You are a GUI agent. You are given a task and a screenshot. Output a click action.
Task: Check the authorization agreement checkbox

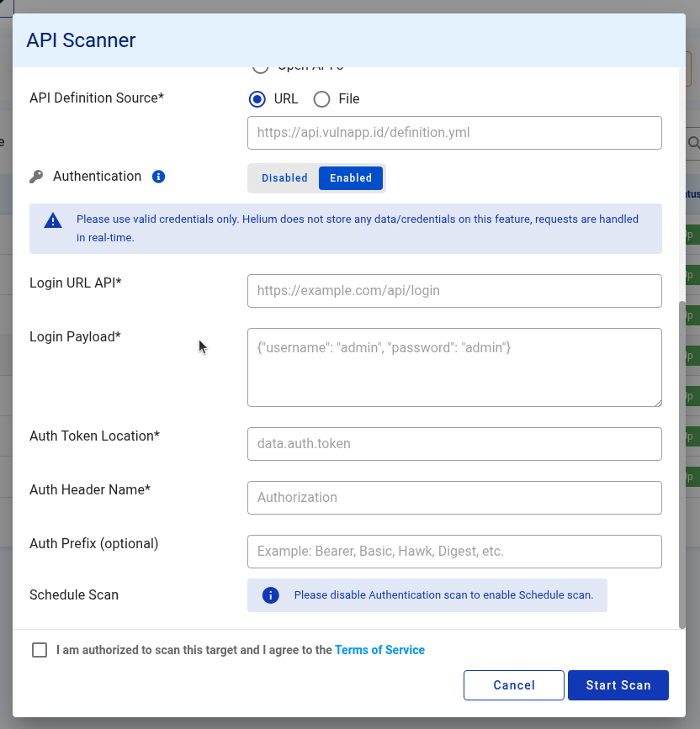(x=40, y=650)
